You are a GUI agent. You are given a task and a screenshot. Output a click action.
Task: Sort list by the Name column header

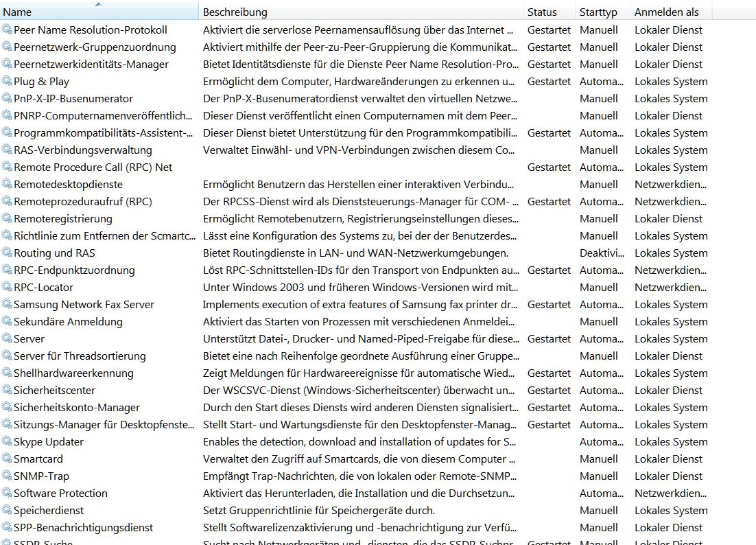pos(99,12)
